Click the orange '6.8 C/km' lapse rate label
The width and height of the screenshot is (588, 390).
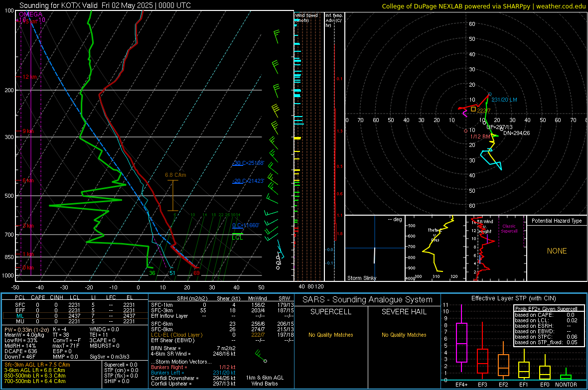(x=175, y=175)
